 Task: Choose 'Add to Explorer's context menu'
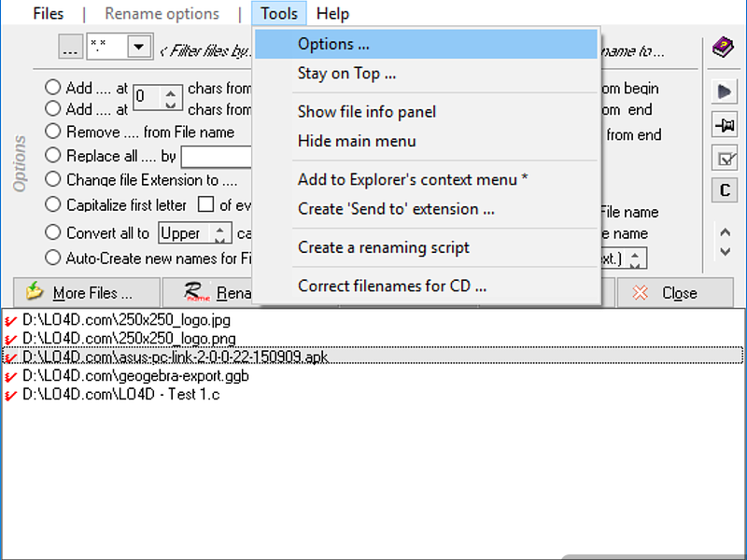[x=426, y=179]
